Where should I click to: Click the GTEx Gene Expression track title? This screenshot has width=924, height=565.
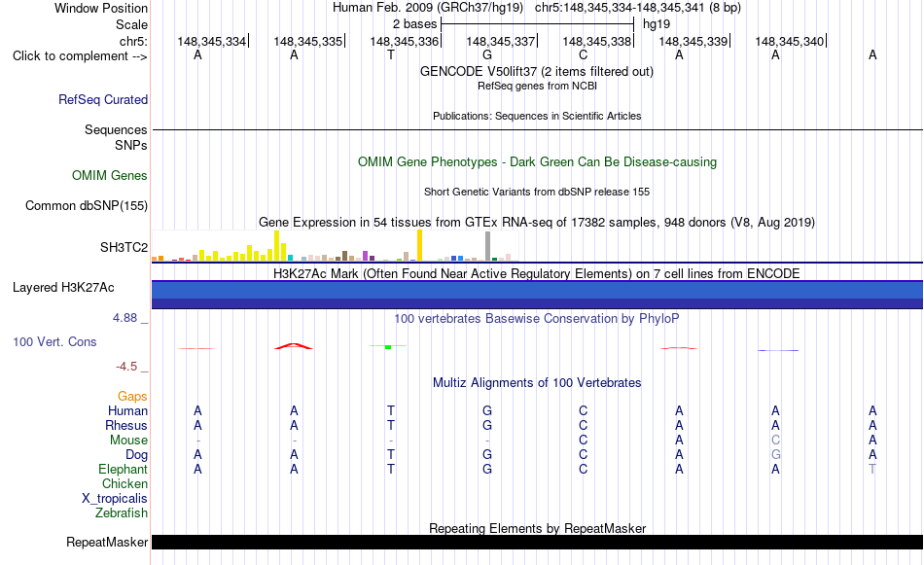[x=537, y=222]
